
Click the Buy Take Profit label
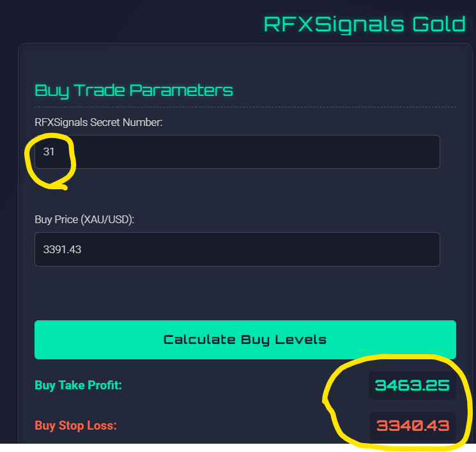pyautogui.click(x=78, y=386)
